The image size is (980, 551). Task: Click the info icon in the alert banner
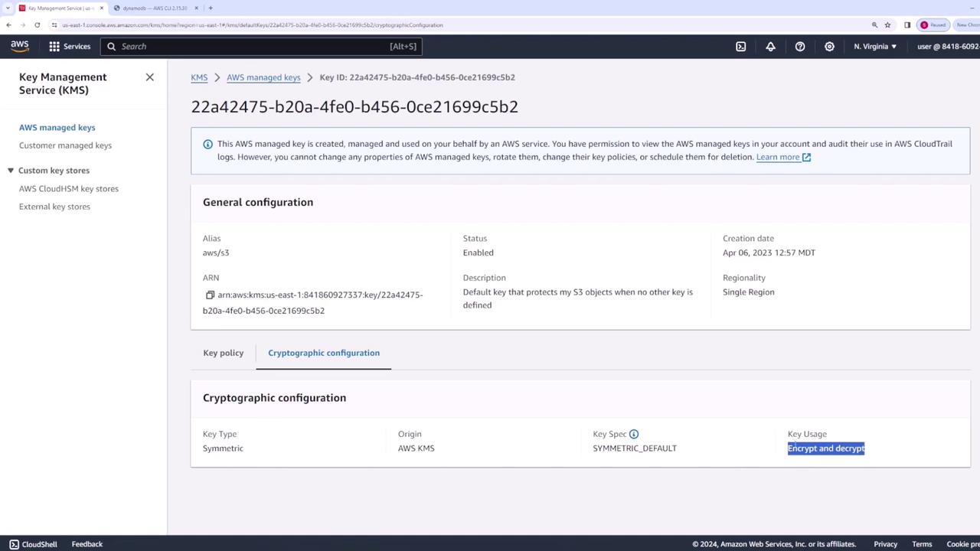point(207,144)
